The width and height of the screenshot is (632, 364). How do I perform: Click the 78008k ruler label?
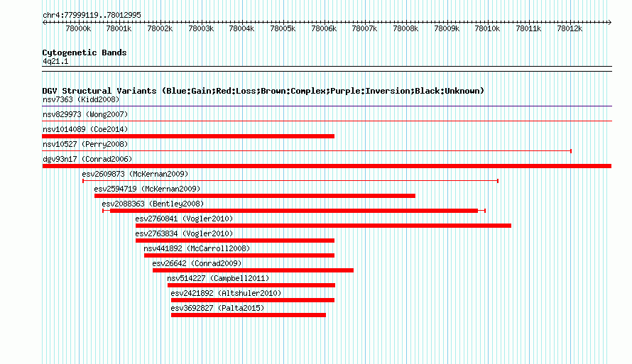pos(406,28)
